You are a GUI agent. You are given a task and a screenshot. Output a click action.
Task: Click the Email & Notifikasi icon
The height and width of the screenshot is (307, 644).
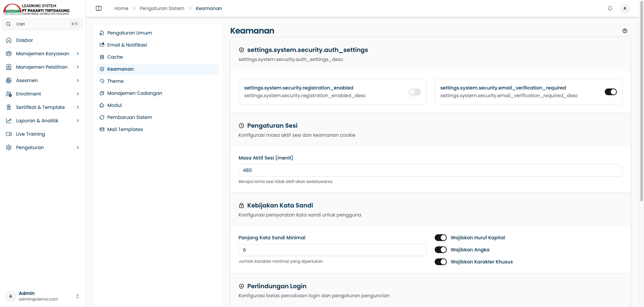102,45
